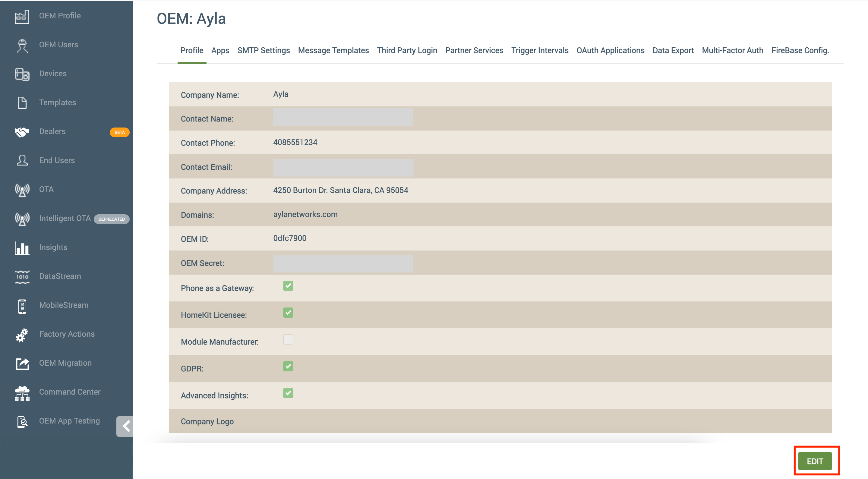Click the OEM Secret redacted field
This screenshot has width=868, height=479.
343,263
